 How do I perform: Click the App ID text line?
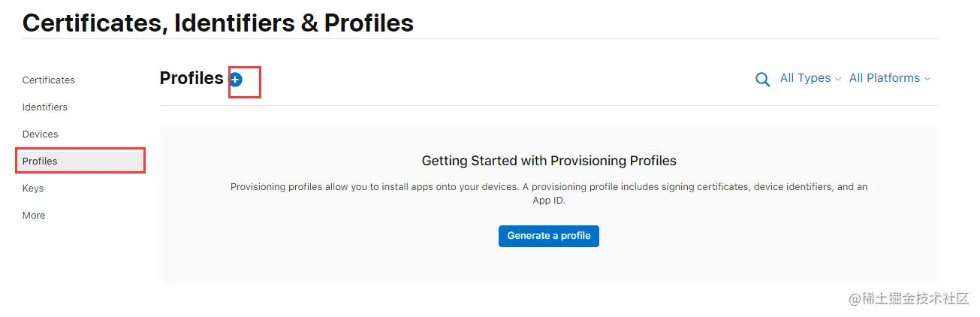pyautogui.click(x=549, y=201)
